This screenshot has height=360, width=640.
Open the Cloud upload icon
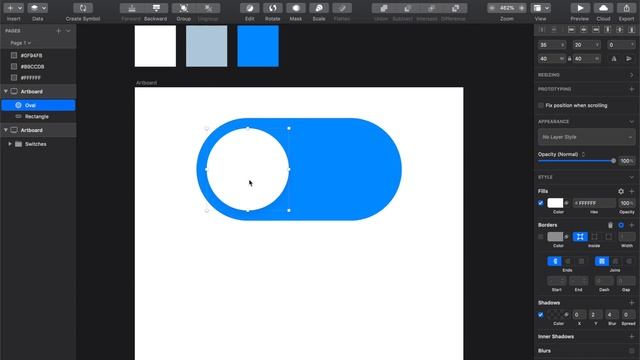pyautogui.click(x=603, y=8)
